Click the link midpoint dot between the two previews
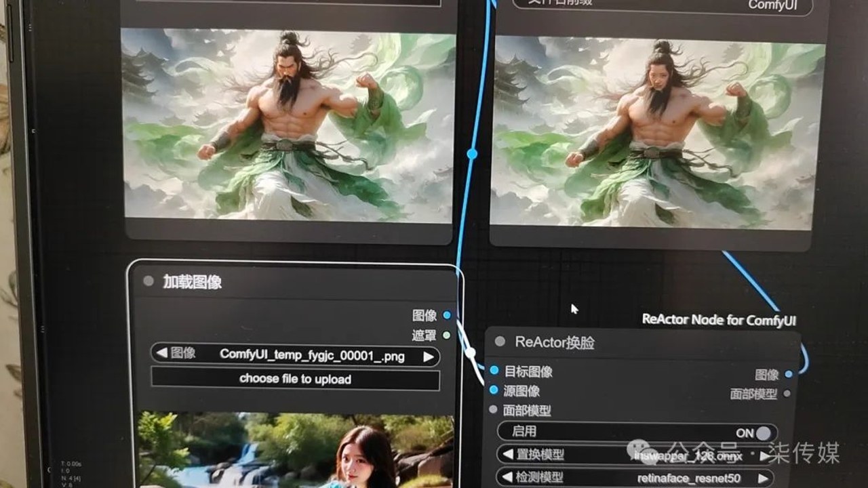Viewport: 868px width, 488px height. pyautogui.click(x=472, y=154)
